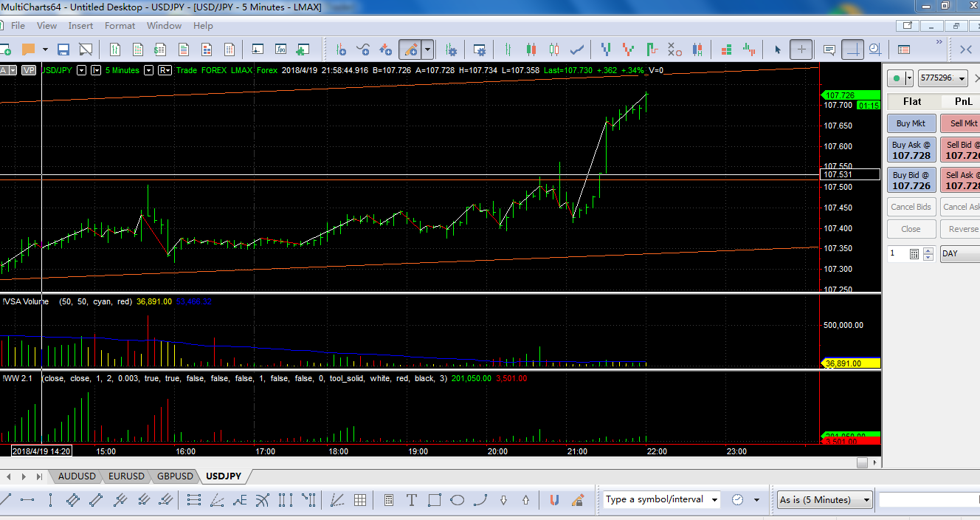Open the DAY time-in-force dropdown

[960, 253]
